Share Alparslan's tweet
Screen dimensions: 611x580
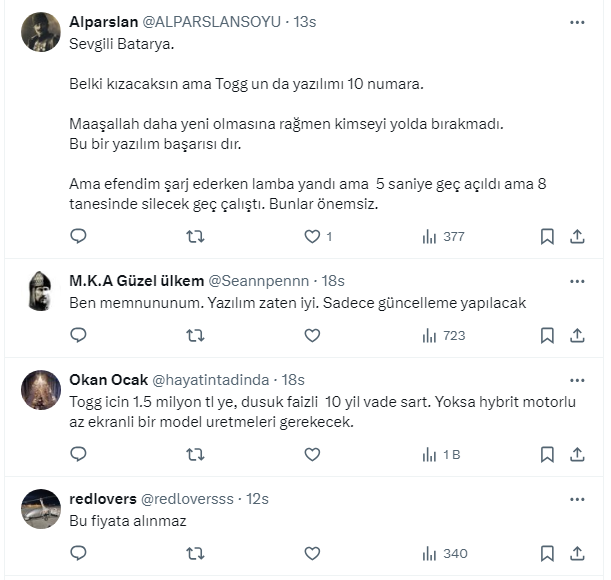577,237
